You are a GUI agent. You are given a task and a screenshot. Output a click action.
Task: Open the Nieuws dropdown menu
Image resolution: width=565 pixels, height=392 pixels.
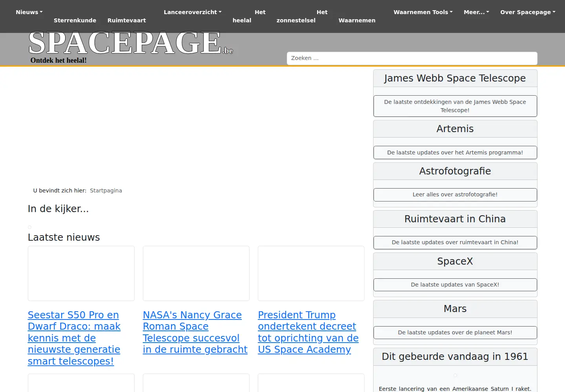pyautogui.click(x=29, y=12)
